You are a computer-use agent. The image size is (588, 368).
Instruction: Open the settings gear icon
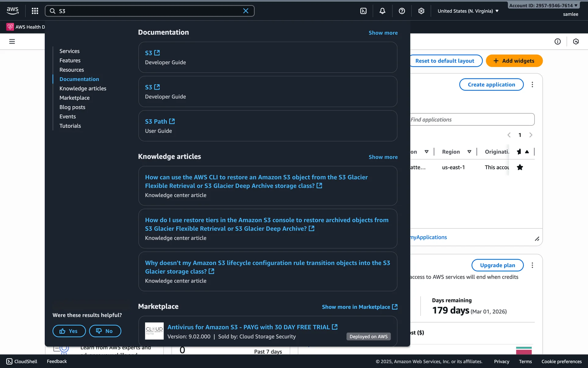(421, 11)
